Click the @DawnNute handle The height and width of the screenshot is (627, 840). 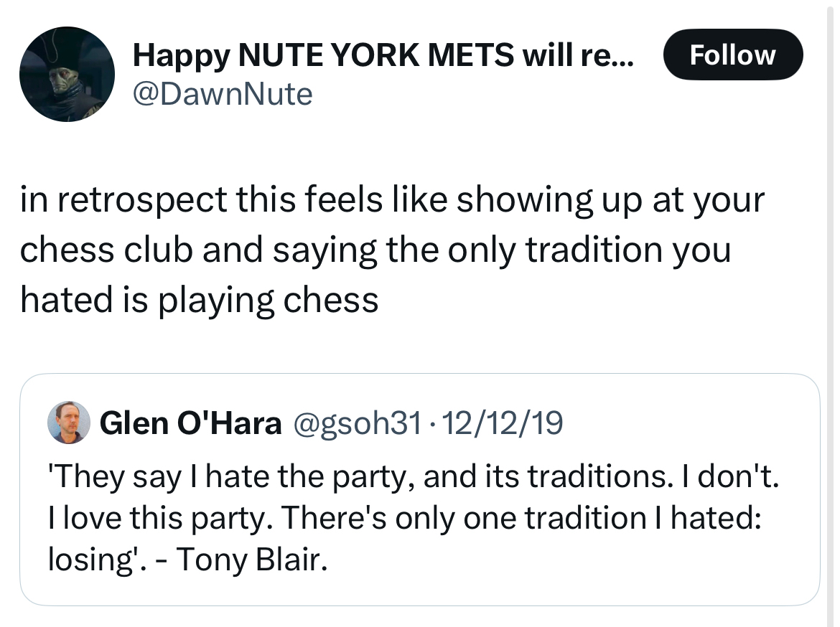(x=223, y=93)
